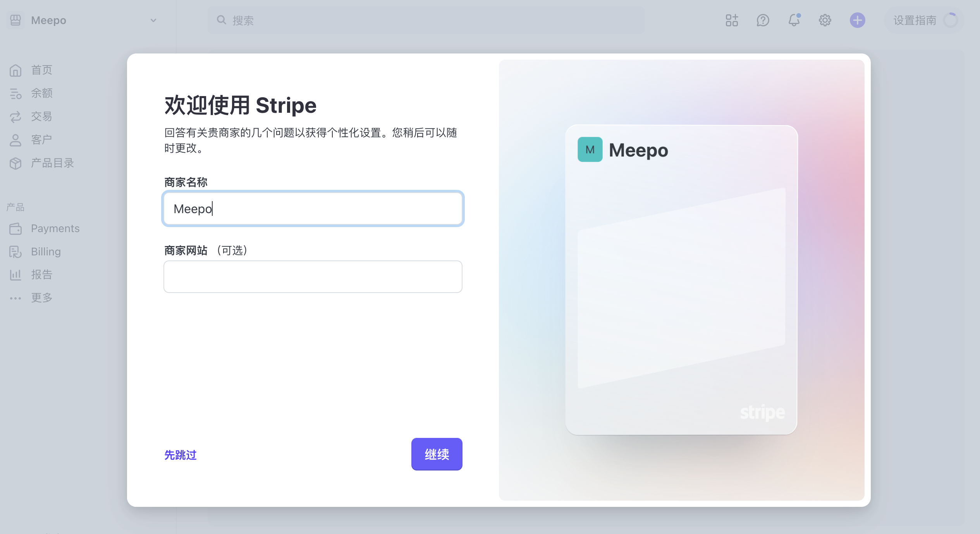The image size is (980, 534).
Task: Open the apps grid icon in top bar
Action: click(x=732, y=20)
